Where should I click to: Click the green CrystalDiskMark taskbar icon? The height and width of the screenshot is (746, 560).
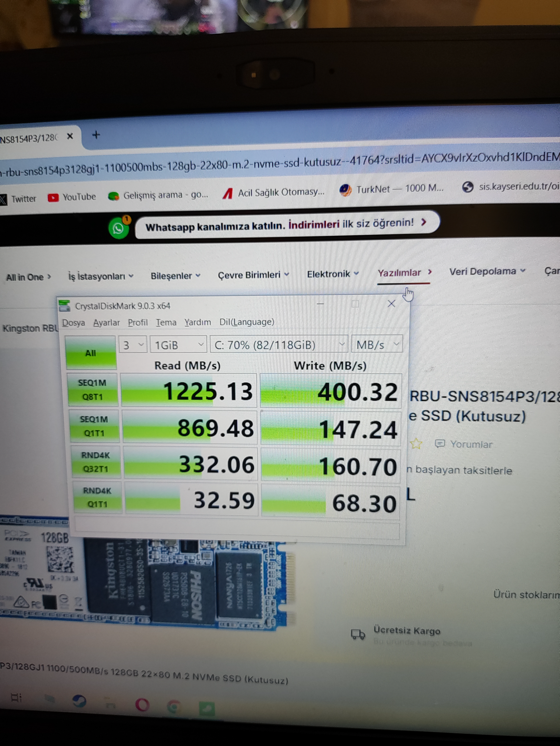pyautogui.click(x=207, y=709)
